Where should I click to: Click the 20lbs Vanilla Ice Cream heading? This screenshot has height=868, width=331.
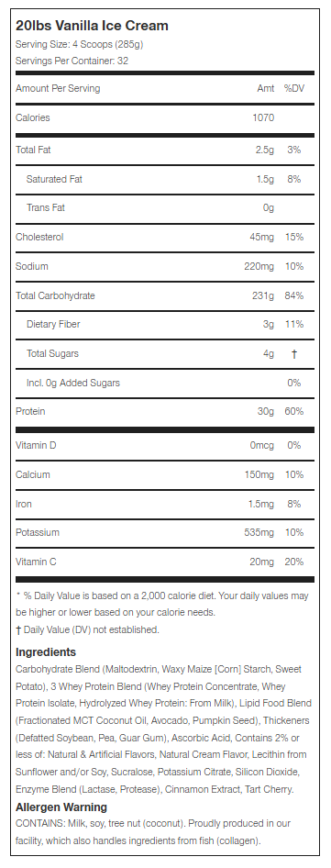click(92, 26)
